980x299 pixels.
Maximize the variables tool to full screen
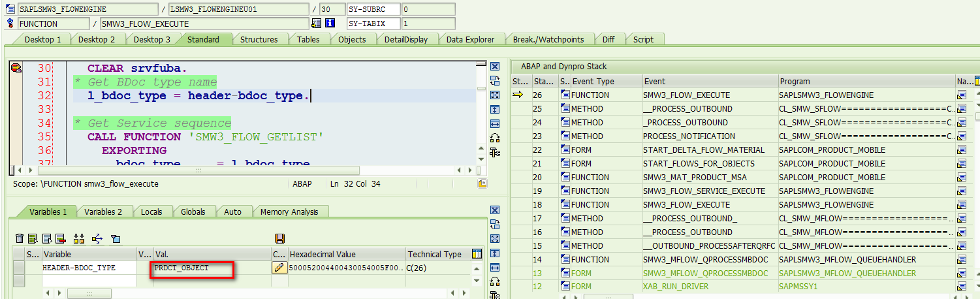(x=495, y=239)
